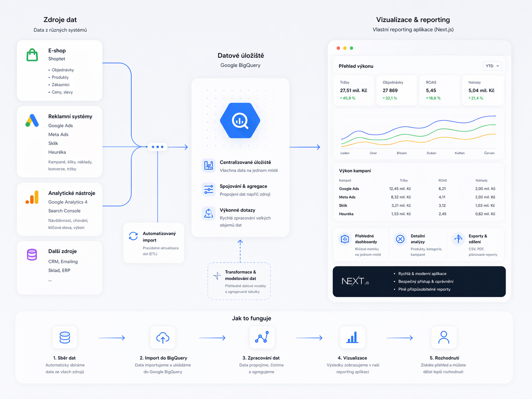Click the ROAS KPI card showing 5,45
The width and height of the screenshot is (532, 399).
click(x=439, y=90)
